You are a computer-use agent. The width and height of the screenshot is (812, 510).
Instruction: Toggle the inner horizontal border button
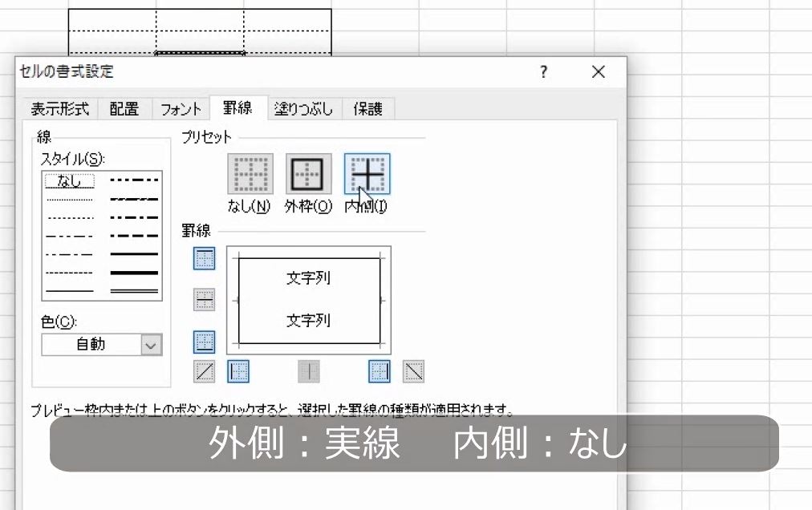click(203, 300)
